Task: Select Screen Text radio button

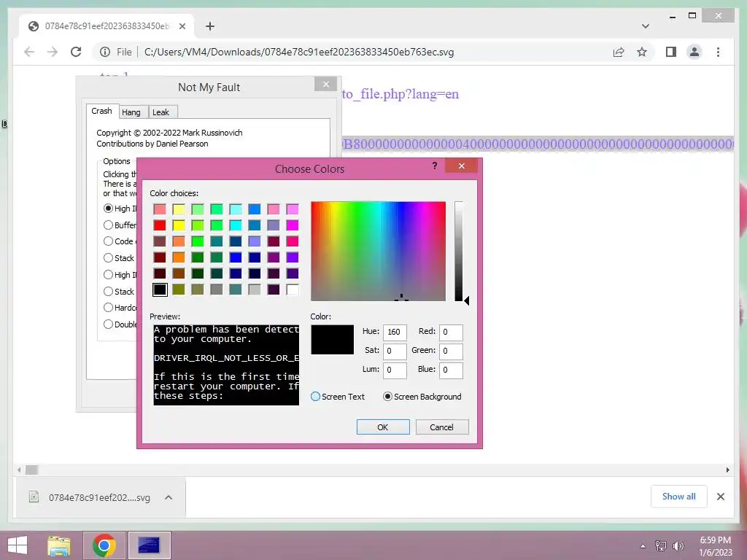Action: click(315, 396)
